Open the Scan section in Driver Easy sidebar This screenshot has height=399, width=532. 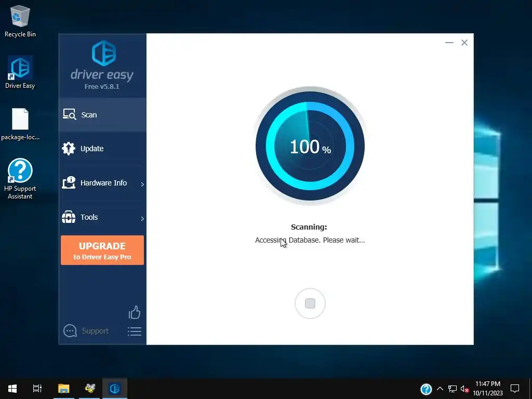(102, 115)
